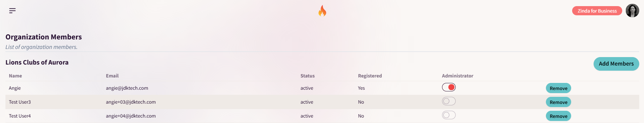Select the angie+03@jdktech.com email cell
644x123 pixels.
[x=131, y=102]
